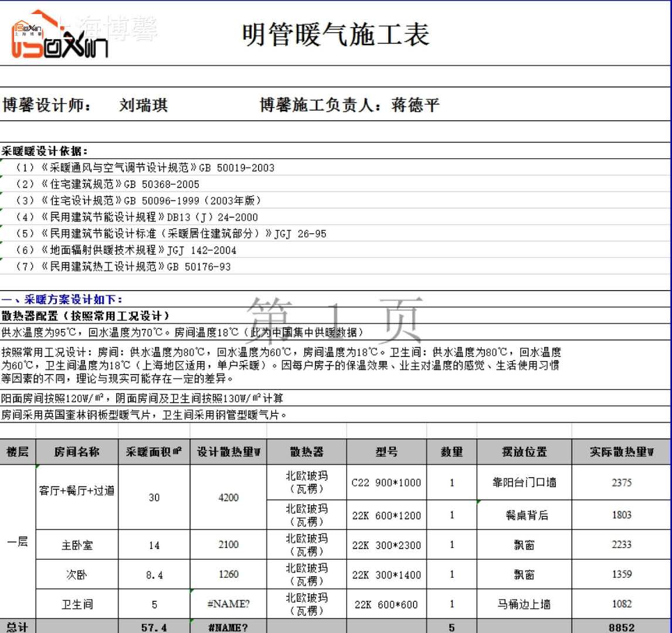Select the total area value 57.4
The height and width of the screenshot is (633, 672).
click(154, 627)
